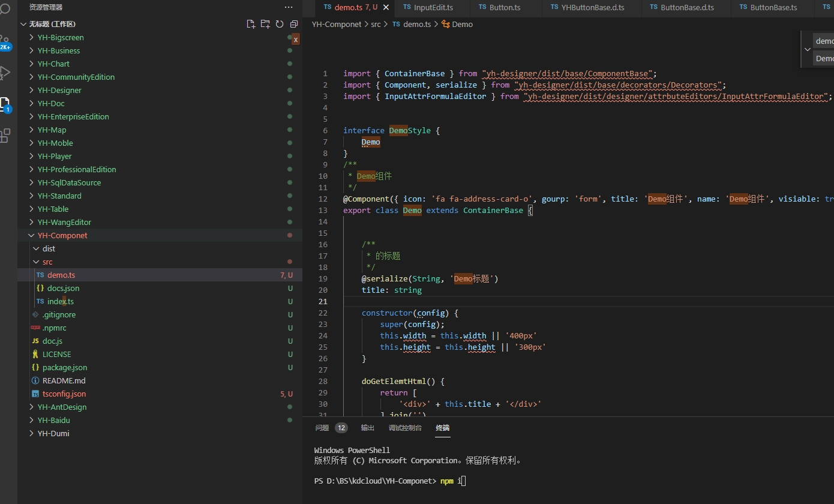Expand the YH-Designer folder
The width and height of the screenshot is (834, 504).
click(x=59, y=90)
